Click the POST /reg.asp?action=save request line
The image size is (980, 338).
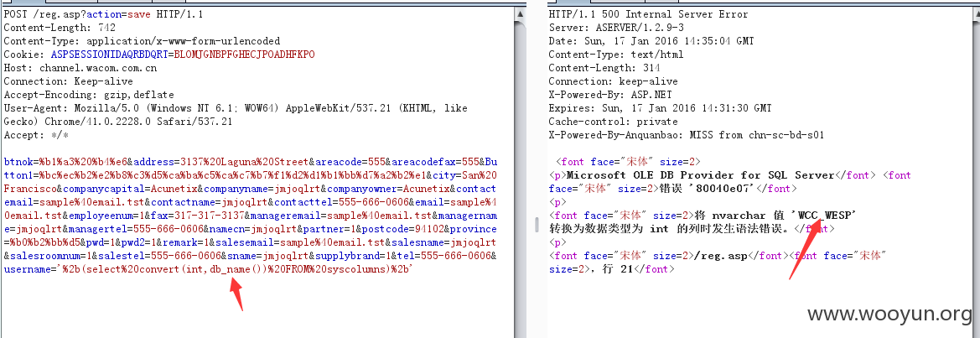pyautogui.click(x=104, y=14)
